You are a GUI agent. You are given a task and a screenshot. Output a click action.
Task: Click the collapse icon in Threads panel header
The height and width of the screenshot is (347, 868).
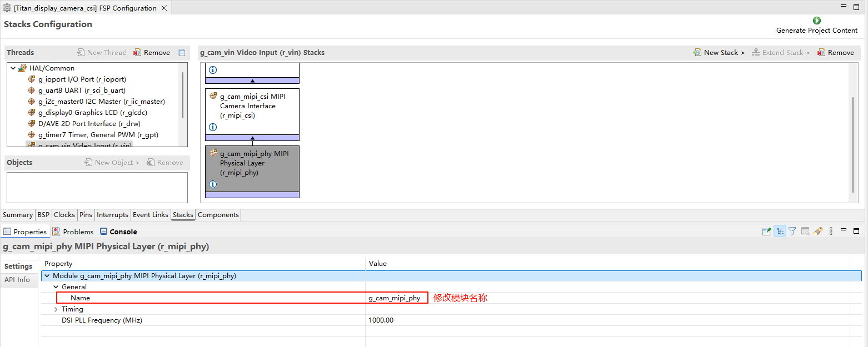(x=182, y=53)
